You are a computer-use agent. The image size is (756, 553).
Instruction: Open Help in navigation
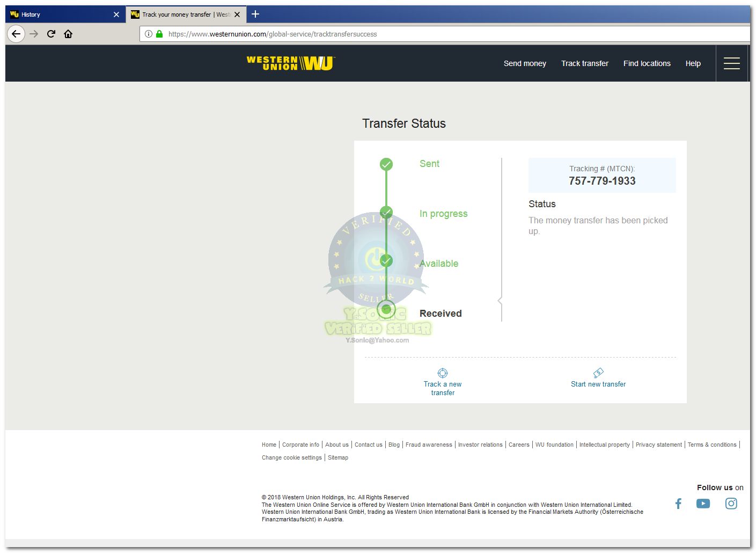pos(693,63)
